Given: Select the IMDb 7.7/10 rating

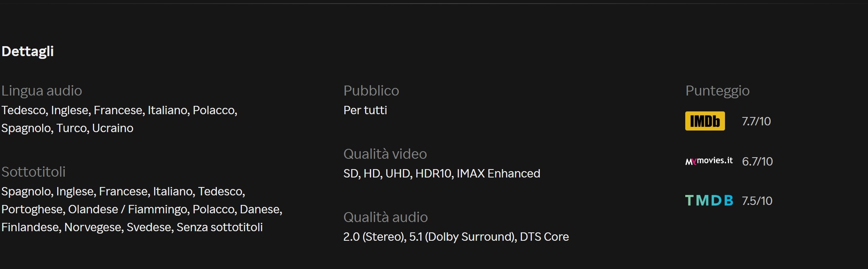Looking at the screenshot, I should click(756, 121).
